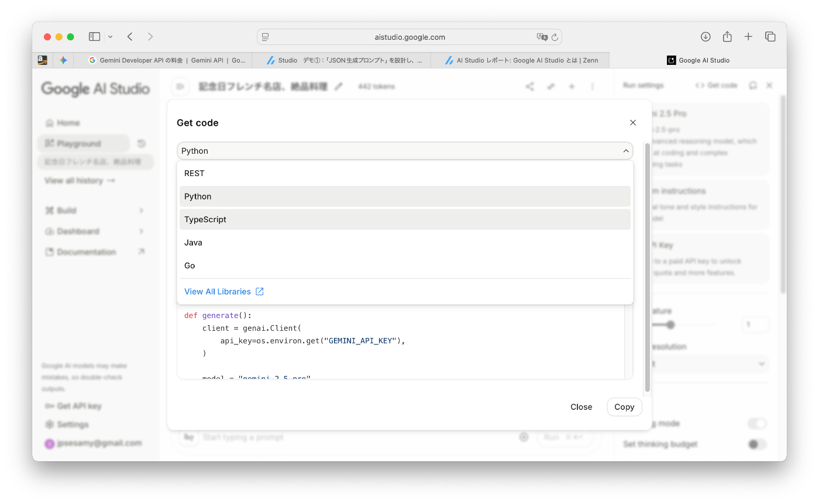Click the aistudio.google.com address field

[x=409, y=37]
